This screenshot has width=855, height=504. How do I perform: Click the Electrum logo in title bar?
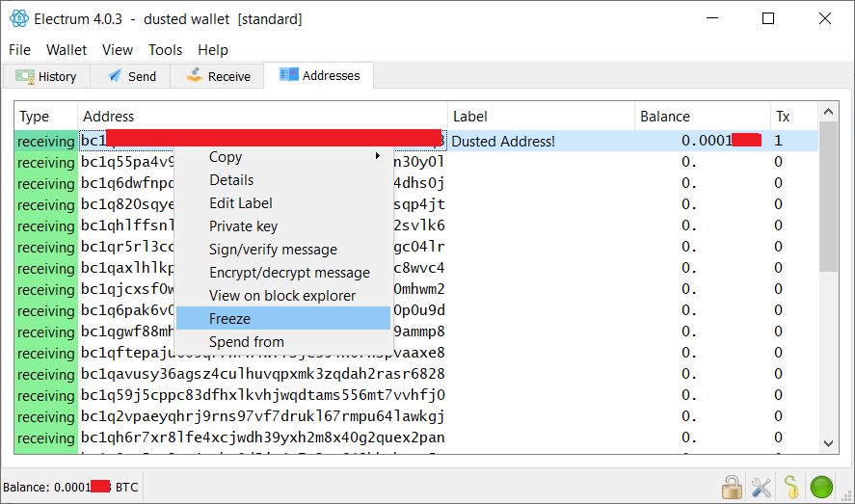click(19, 18)
